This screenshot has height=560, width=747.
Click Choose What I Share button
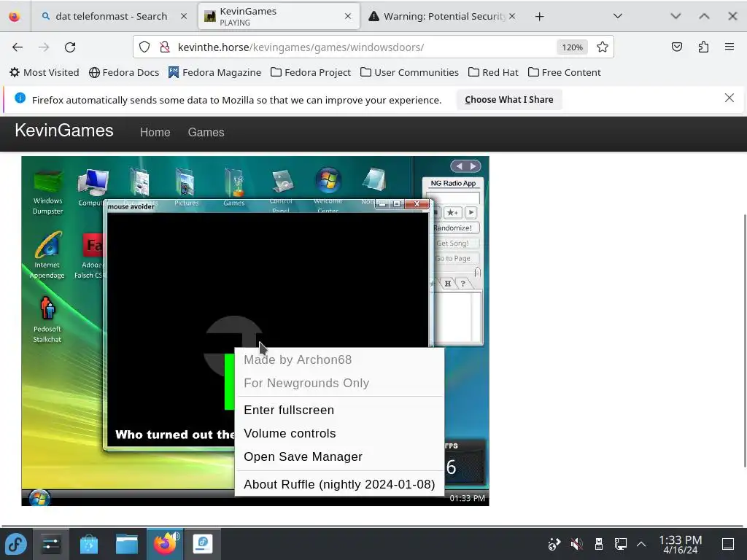tap(509, 99)
